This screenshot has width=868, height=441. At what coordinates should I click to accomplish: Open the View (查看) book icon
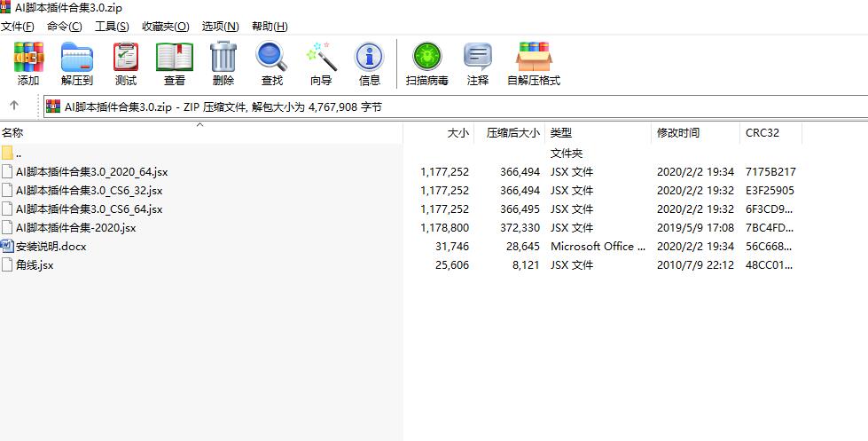coord(175,57)
